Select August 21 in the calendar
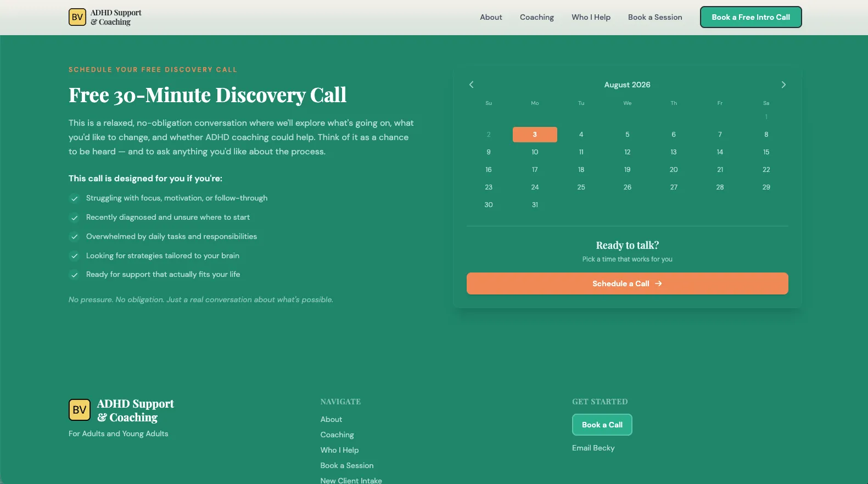The height and width of the screenshot is (484, 868). click(x=720, y=170)
